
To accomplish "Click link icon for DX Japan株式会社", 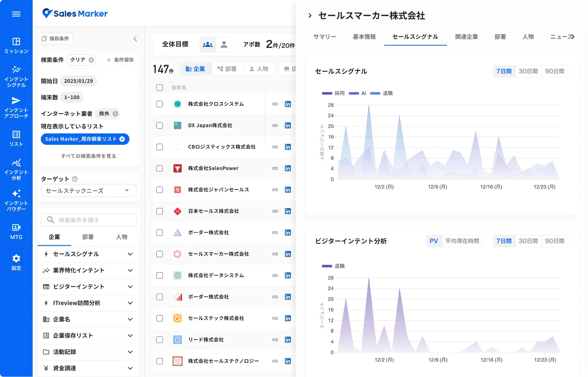I will coord(275,125).
